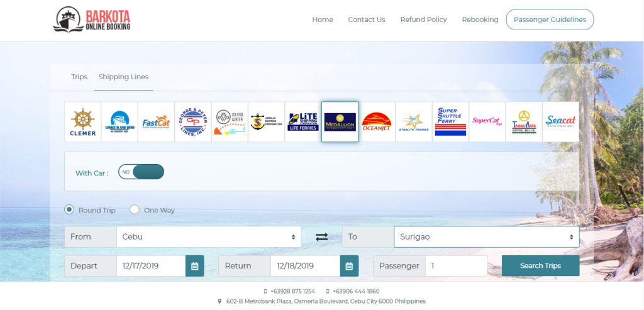Click the Return date field 12/18/2019
The width and height of the screenshot is (644, 310).
[305, 265]
